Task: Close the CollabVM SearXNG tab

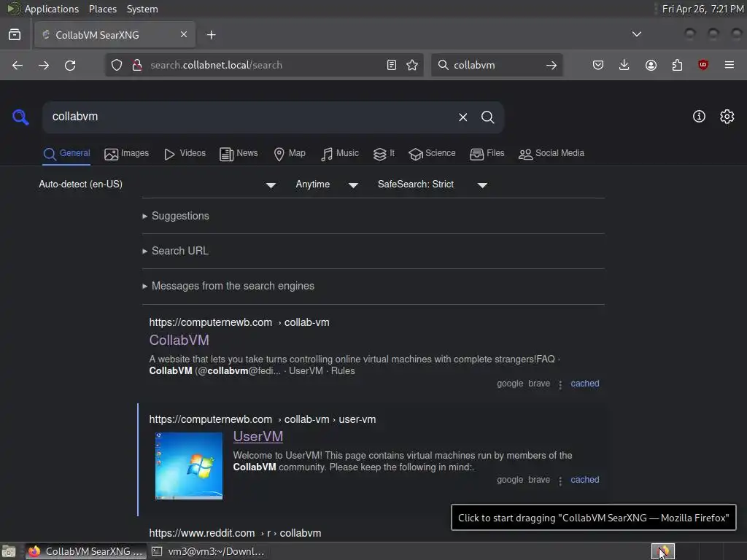Action: [x=184, y=34]
